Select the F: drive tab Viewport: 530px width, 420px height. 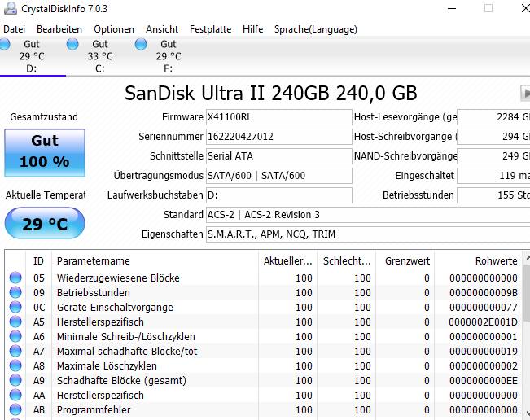(x=169, y=56)
